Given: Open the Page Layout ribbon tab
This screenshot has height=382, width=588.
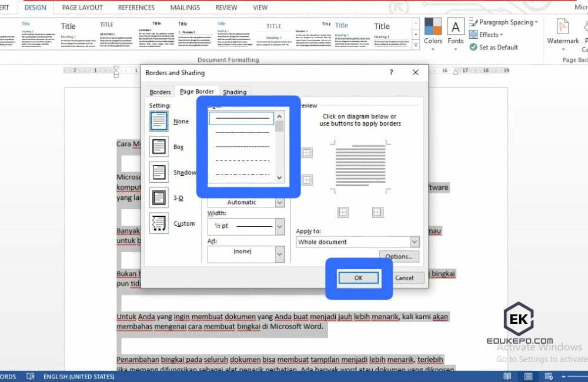Looking at the screenshot, I should [x=82, y=8].
